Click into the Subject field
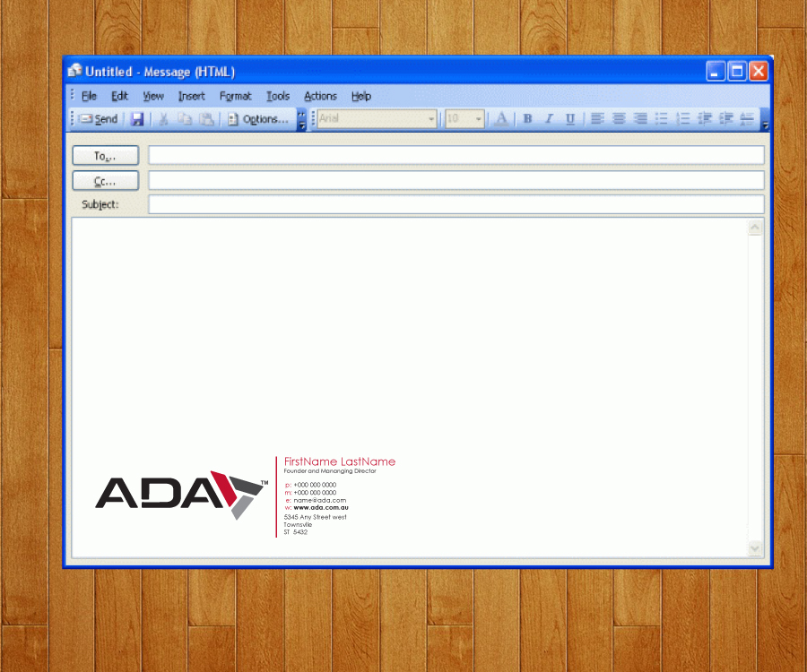 tap(456, 204)
